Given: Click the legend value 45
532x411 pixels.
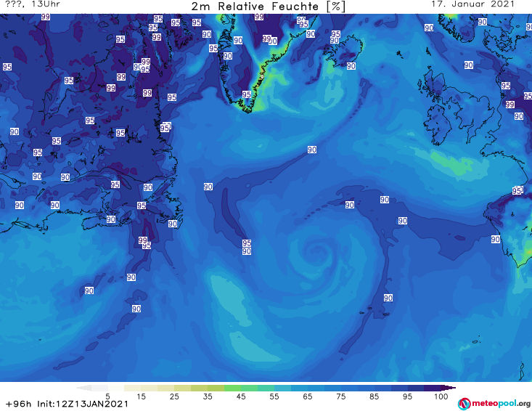Looking at the screenshot, I should 240,396.
